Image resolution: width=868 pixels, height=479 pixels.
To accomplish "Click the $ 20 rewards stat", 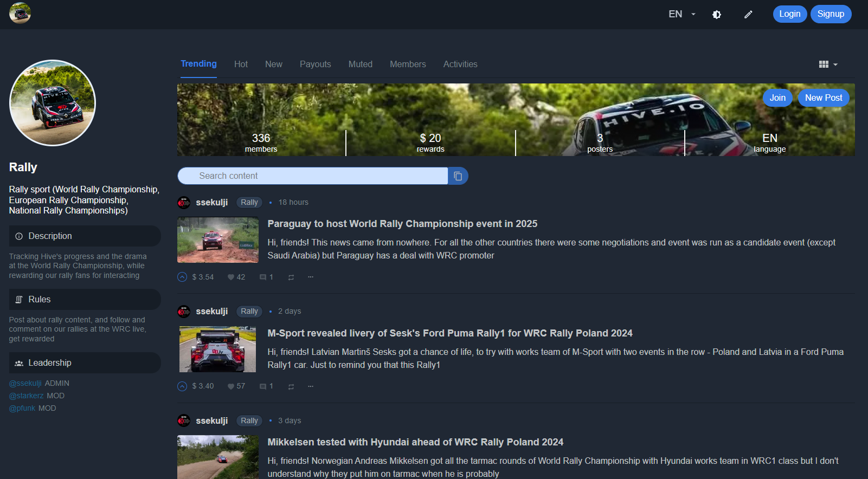I will click(x=430, y=143).
